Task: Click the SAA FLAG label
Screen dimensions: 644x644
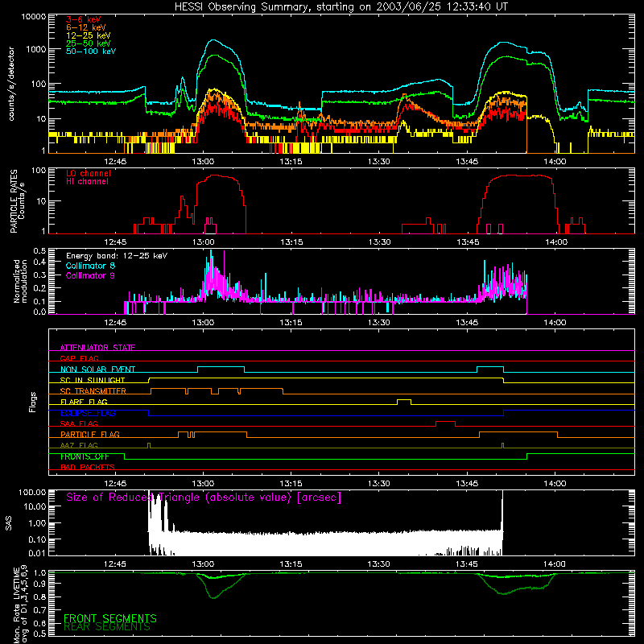Action: click(x=79, y=423)
